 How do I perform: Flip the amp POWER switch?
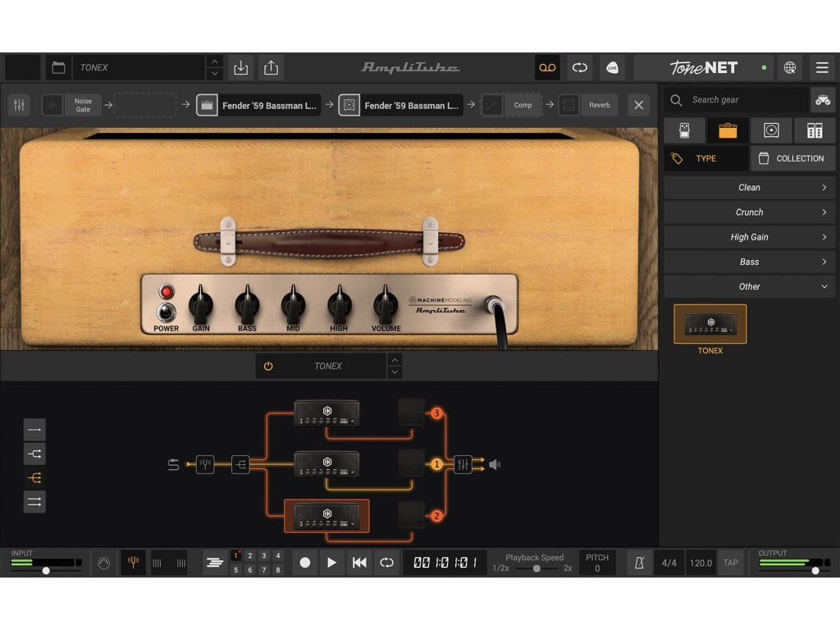coord(167,312)
